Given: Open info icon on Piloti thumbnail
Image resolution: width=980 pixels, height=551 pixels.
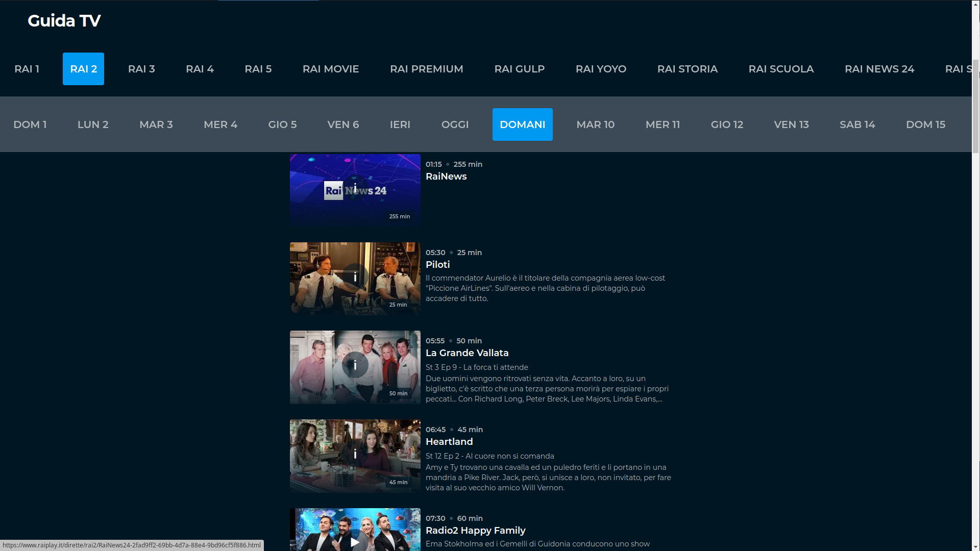Looking at the screenshot, I should (355, 277).
